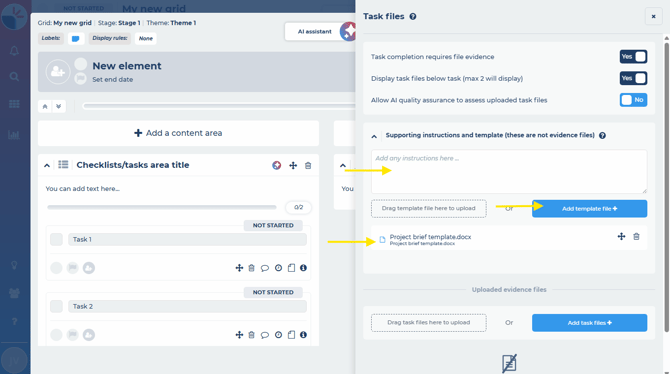The width and height of the screenshot is (670, 374).
Task: Toggle Task completion requires file evidence
Action: (x=633, y=56)
